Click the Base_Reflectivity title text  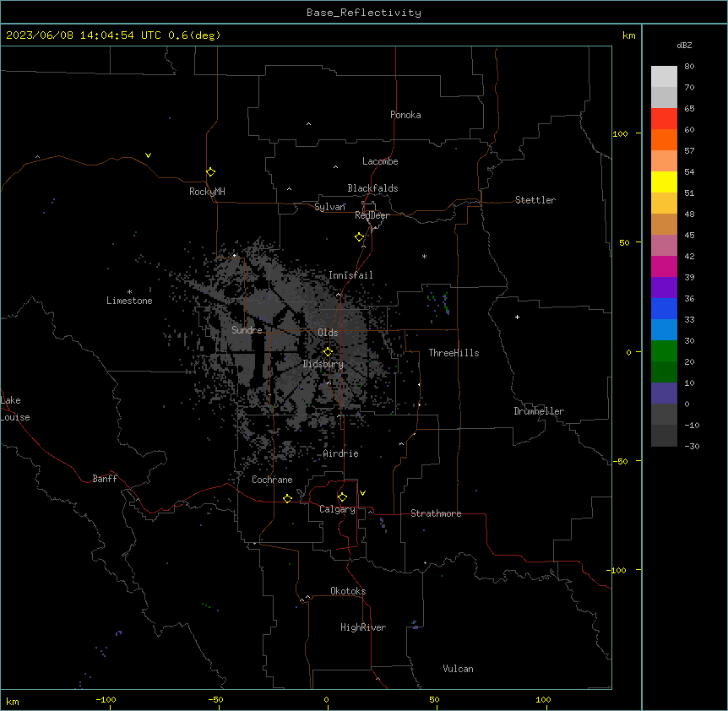[x=364, y=13]
